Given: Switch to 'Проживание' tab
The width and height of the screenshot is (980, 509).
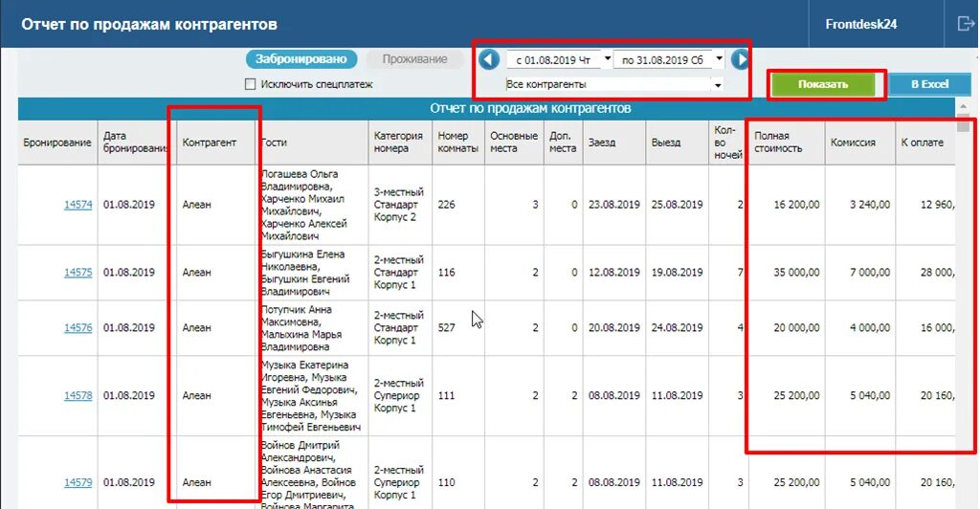Looking at the screenshot, I should (x=415, y=59).
